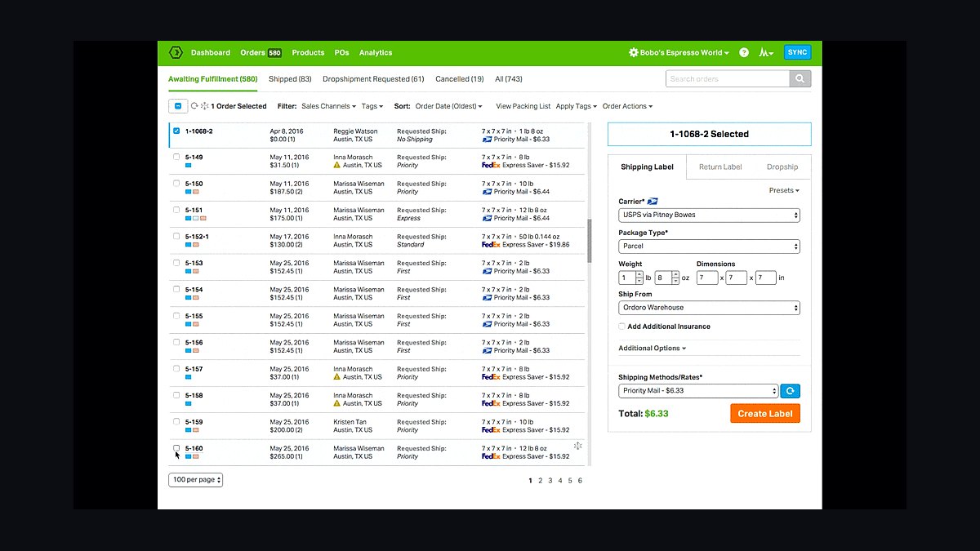Click blue tag square under order 5-149
The width and height of the screenshot is (980, 551).
[188, 165]
